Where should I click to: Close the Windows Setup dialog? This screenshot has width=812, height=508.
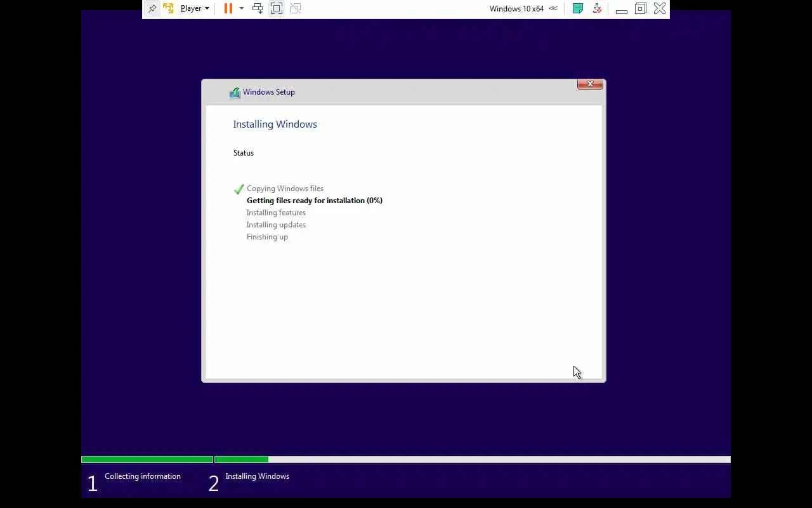[x=590, y=84]
